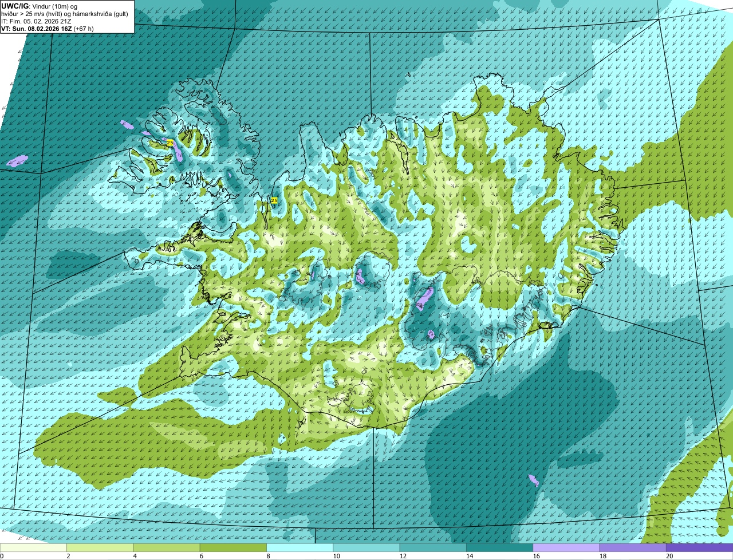The width and height of the screenshot is (733, 560).
Task: Click the dark purple above-20 m/s legend swatch
Action: pyautogui.click(x=700, y=548)
